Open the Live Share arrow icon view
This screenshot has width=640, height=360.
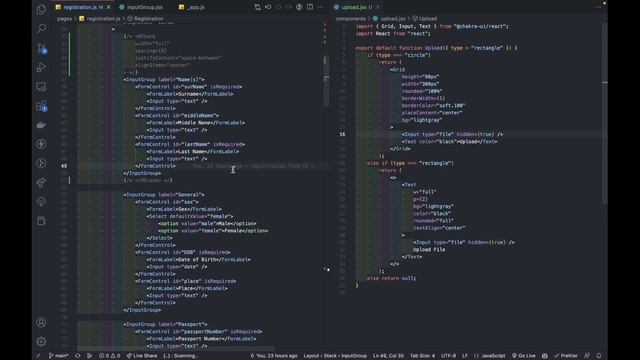[x=41, y=182]
